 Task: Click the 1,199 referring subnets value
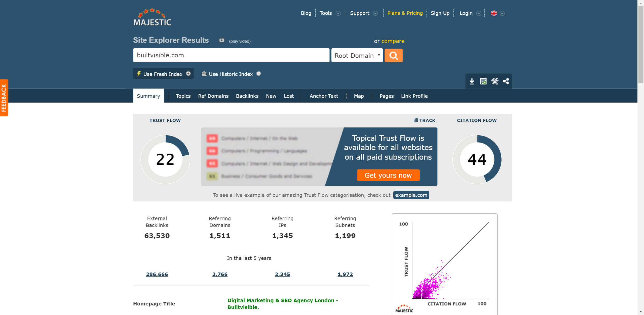pyautogui.click(x=345, y=236)
